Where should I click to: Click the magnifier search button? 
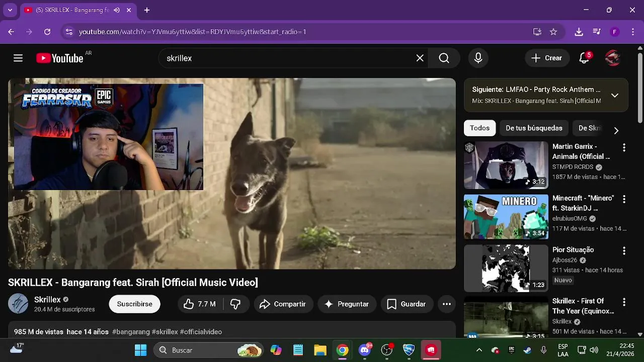(444, 58)
